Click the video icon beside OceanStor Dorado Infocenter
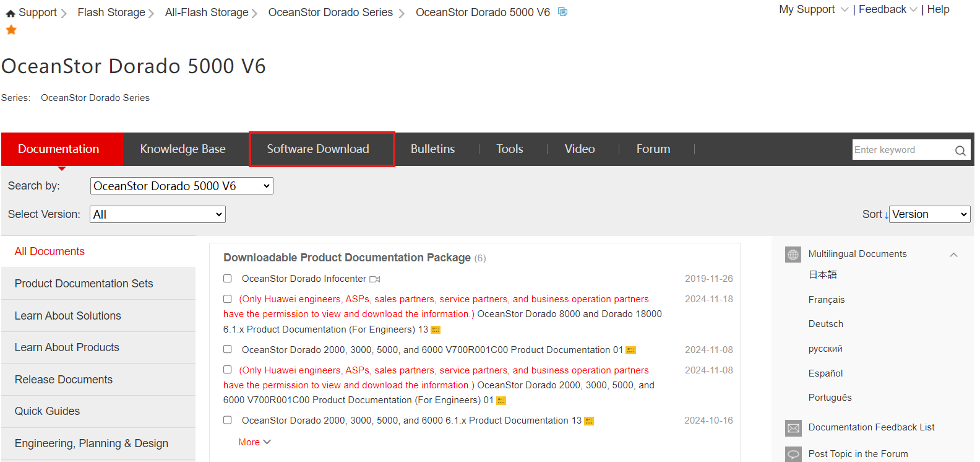The height and width of the screenshot is (462, 980). click(375, 279)
